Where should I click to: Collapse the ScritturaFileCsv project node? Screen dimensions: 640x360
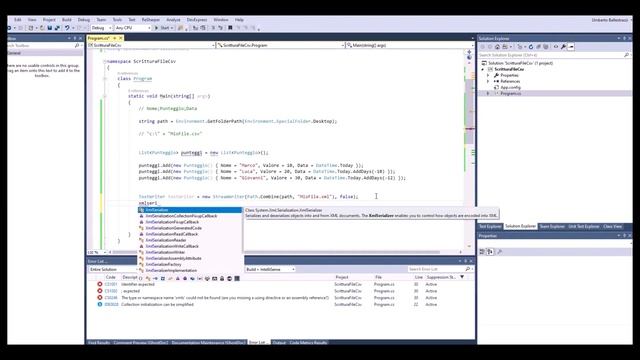[x=483, y=69]
